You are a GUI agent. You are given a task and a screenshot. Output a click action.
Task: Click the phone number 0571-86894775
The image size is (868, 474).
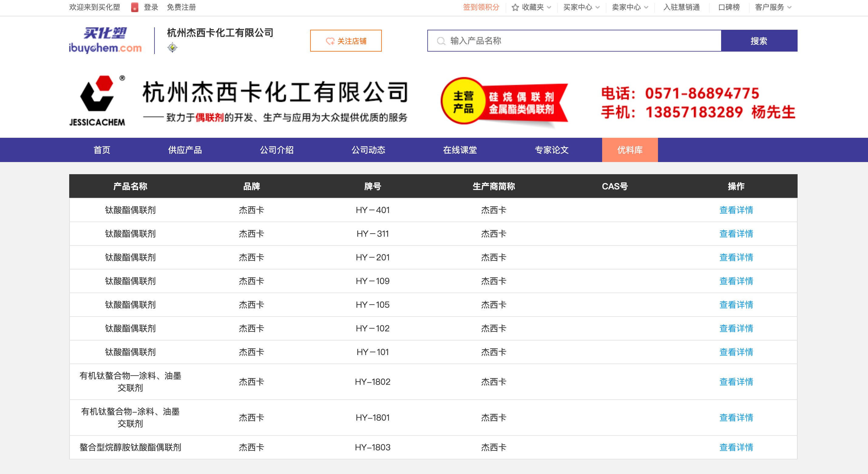pos(702,93)
